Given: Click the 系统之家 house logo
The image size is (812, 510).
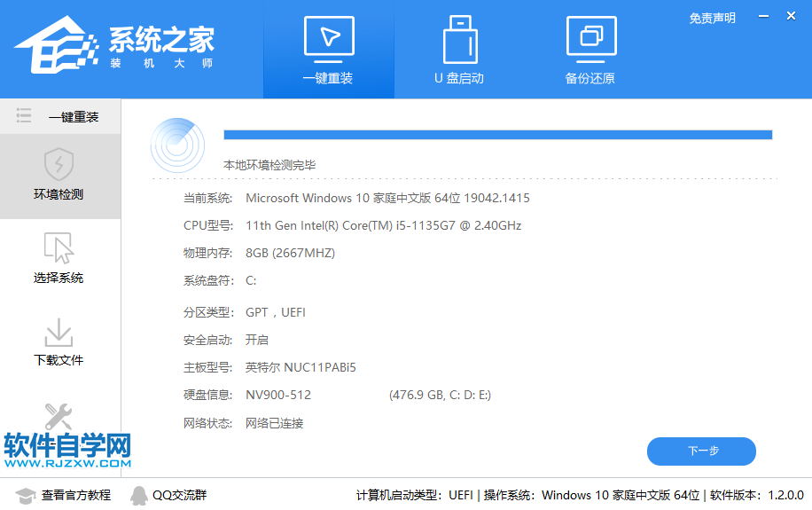Looking at the screenshot, I should 57,44.
